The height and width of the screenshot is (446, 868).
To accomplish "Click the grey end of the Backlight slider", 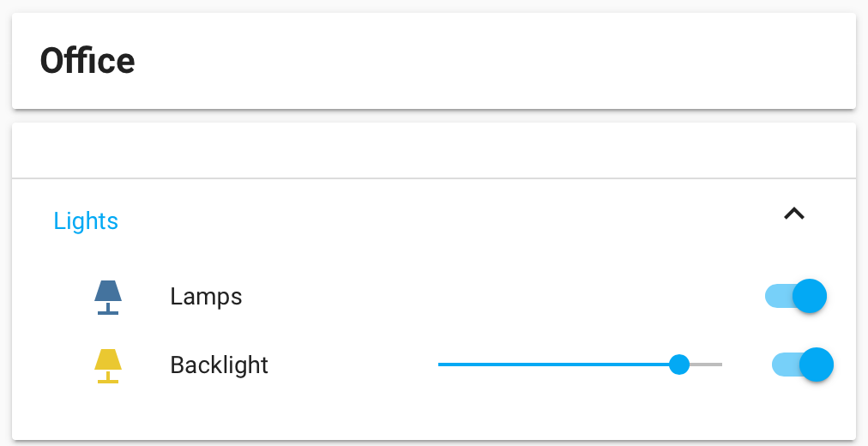I will coord(708,365).
